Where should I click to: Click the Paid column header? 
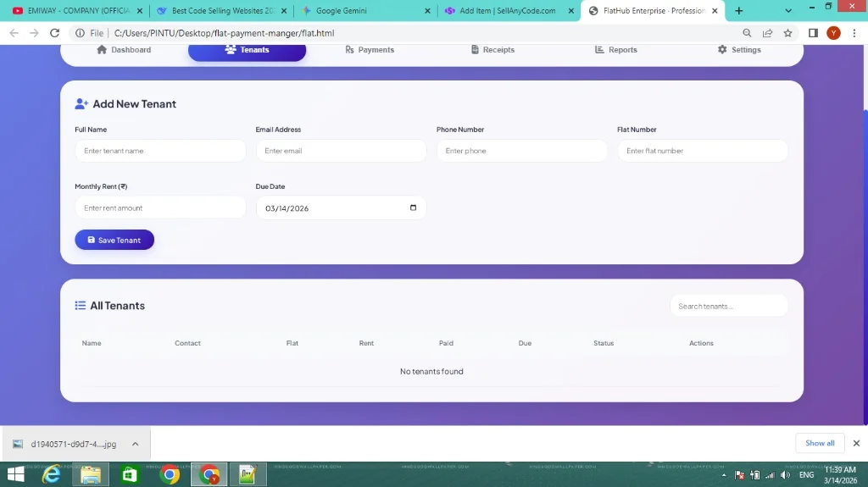coord(446,343)
